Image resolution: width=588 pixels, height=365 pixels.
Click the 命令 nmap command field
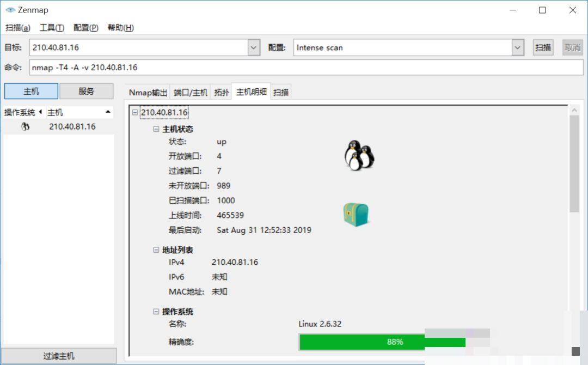[306, 68]
